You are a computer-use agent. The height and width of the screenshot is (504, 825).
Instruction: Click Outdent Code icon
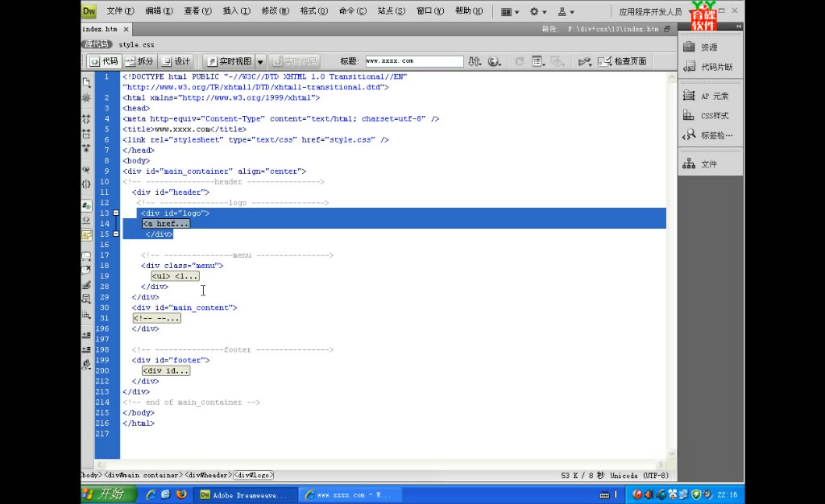87,349
